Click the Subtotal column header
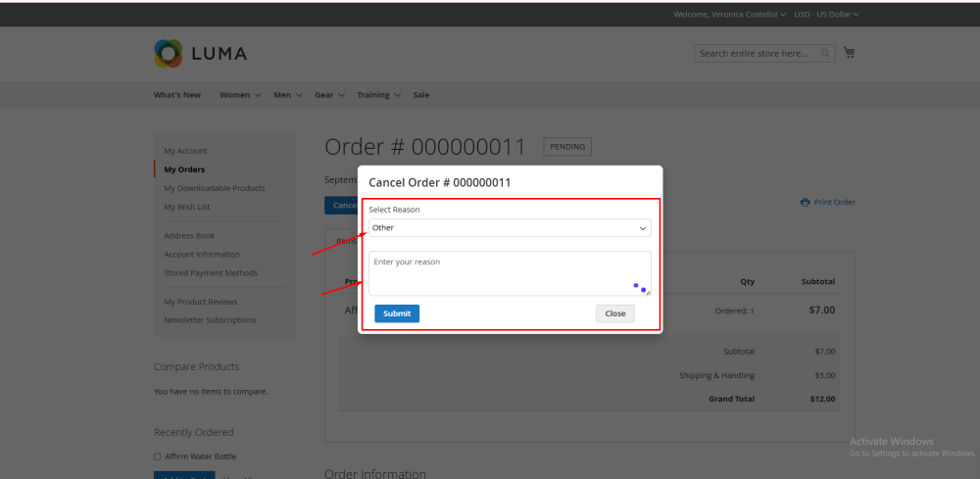The image size is (980, 479). [818, 282]
